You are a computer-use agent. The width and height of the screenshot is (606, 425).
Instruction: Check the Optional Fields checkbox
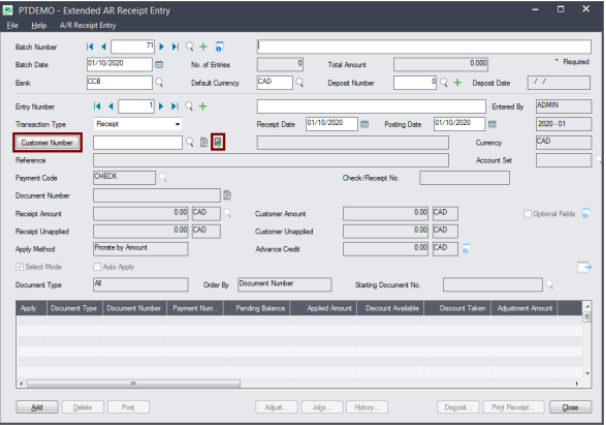click(x=527, y=214)
